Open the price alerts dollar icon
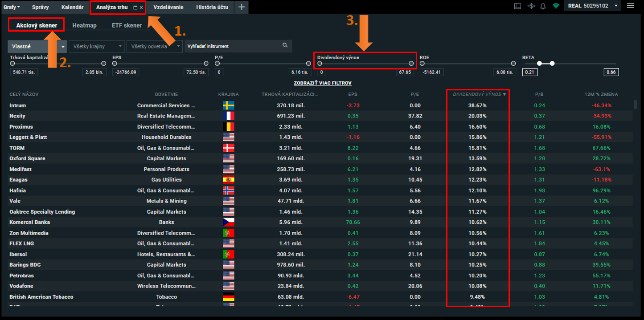644x320 pixels. (530, 6)
